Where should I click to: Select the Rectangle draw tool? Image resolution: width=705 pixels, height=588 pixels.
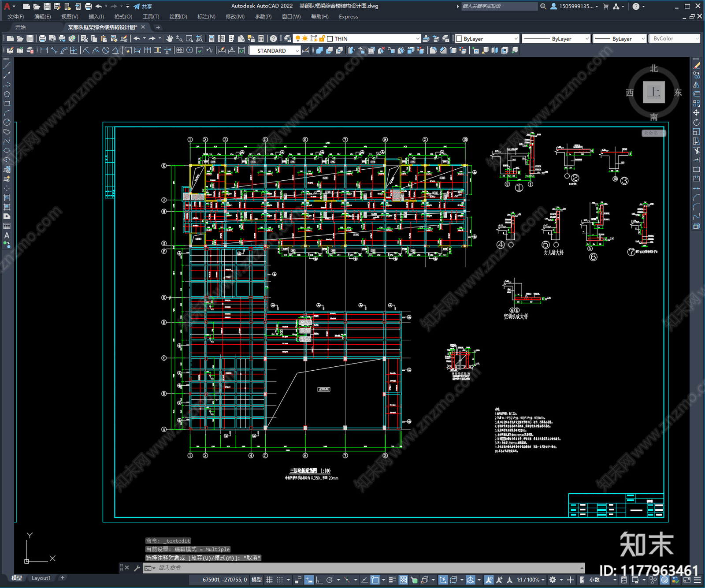pyautogui.click(x=7, y=103)
